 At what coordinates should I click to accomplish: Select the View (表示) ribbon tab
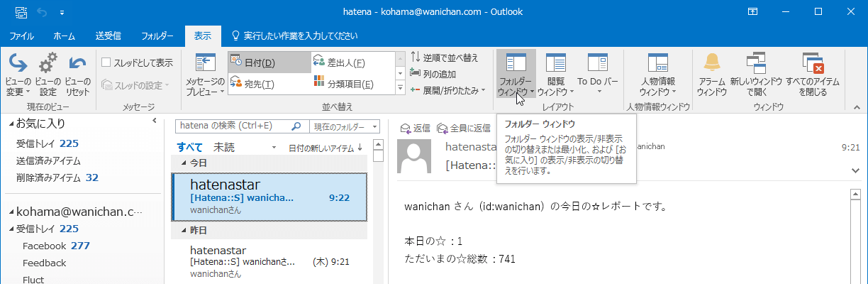(x=203, y=35)
